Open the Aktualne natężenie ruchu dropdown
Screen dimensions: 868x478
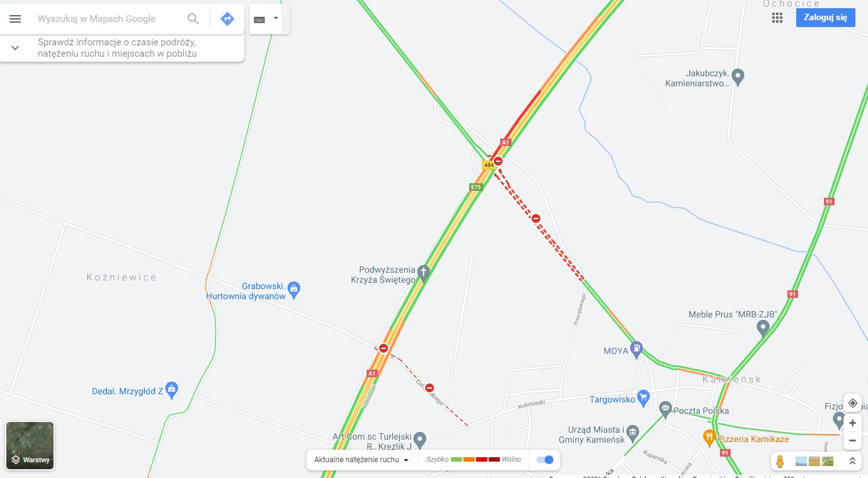pos(362,460)
